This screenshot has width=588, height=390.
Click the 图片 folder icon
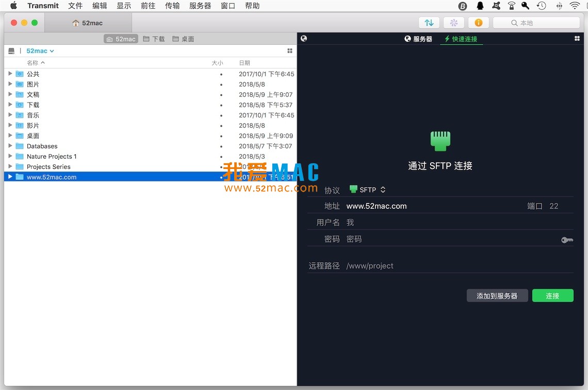(20, 84)
